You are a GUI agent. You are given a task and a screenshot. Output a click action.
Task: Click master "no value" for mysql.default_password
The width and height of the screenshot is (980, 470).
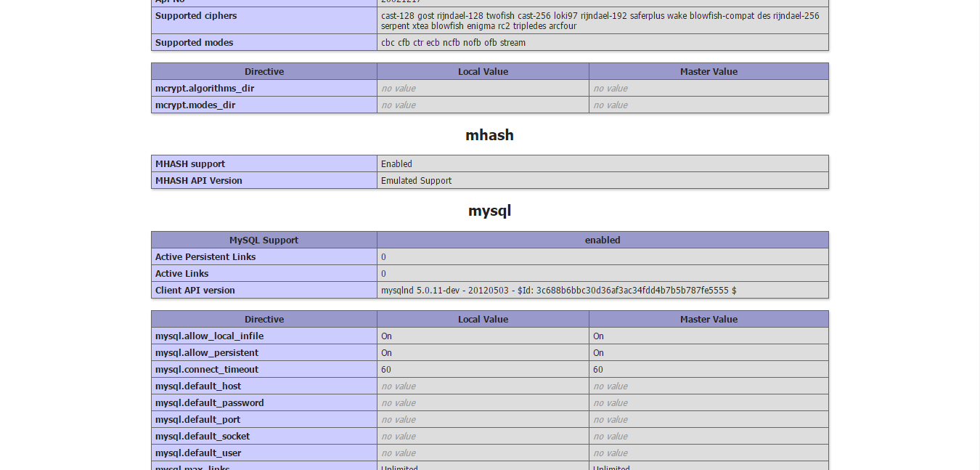pyautogui.click(x=611, y=402)
